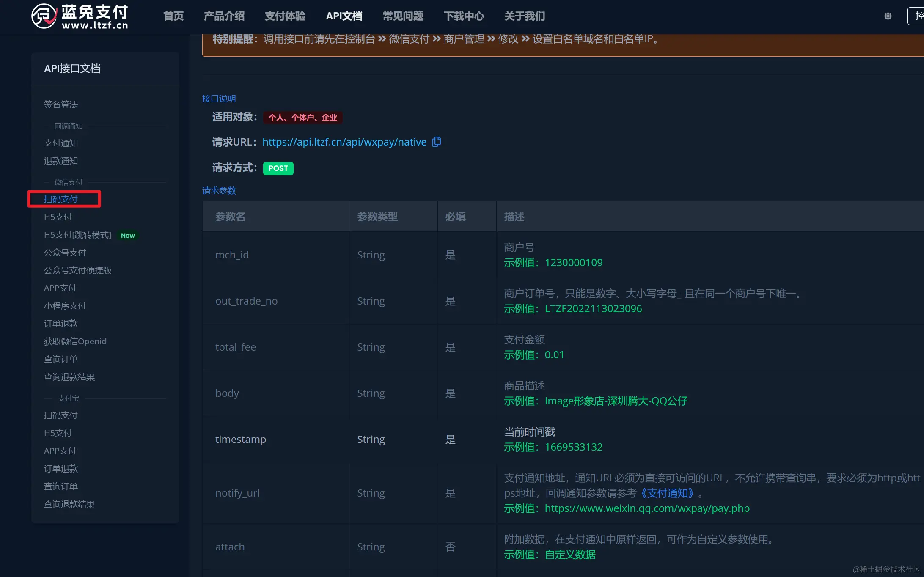
Task: Click the 接口说明 link
Action: (219, 99)
